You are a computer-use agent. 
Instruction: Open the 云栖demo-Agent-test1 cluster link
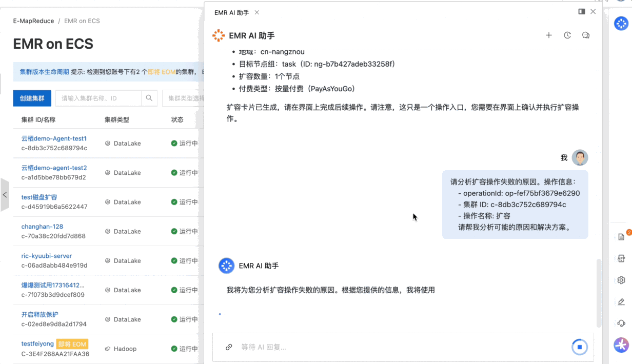coord(54,138)
